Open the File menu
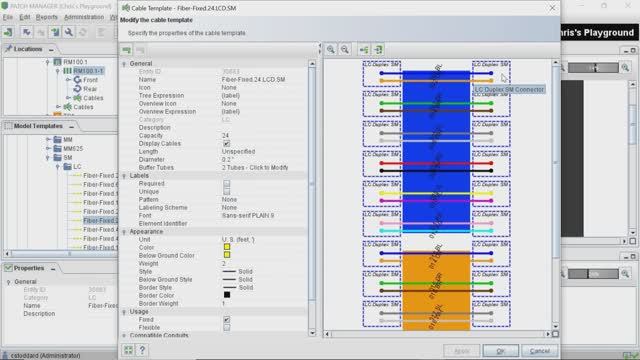 [8, 17]
